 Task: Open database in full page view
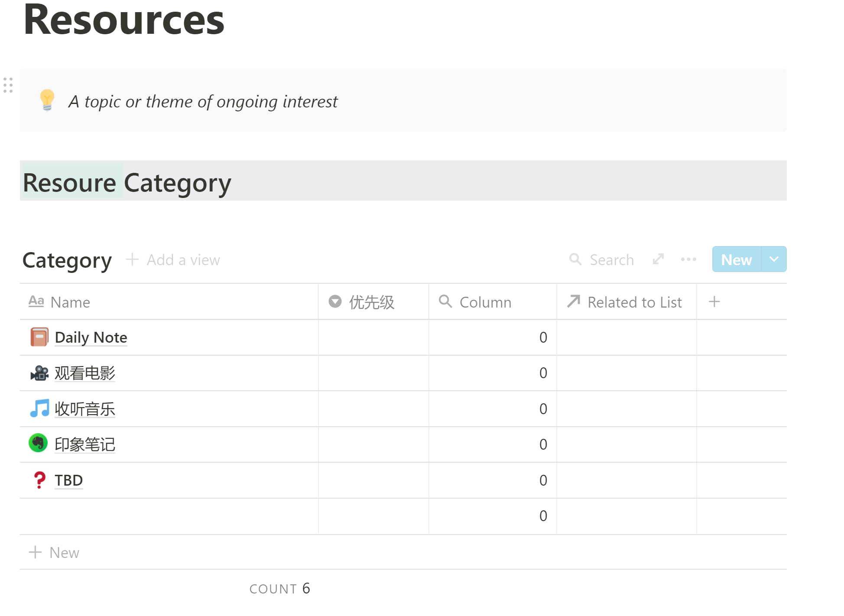coord(658,259)
